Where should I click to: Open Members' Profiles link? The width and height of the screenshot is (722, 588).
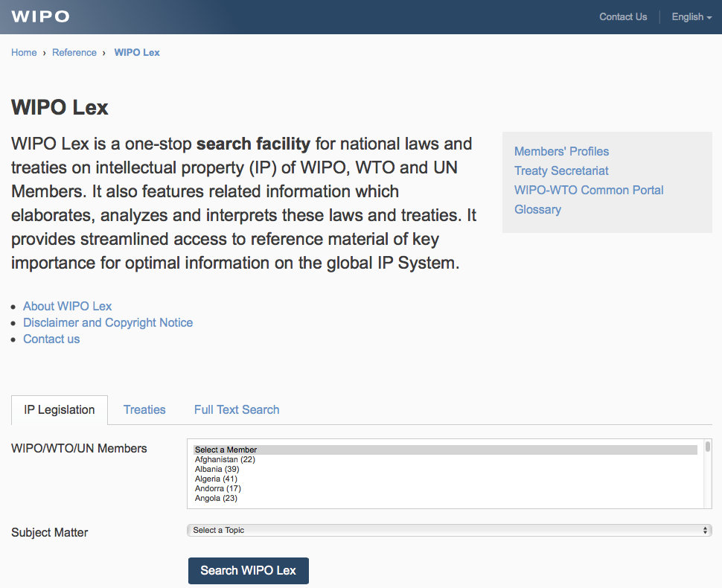pos(561,151)
